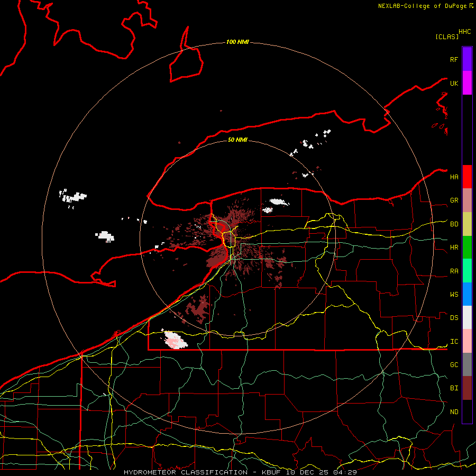476x476 pixels.
Task: Click the ND black legend swatch
Action: (467, 411)
